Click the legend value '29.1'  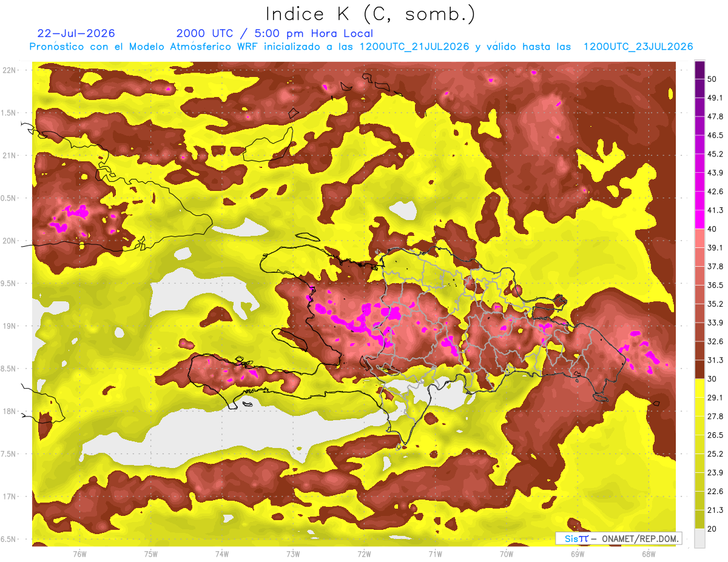[715, 397]
